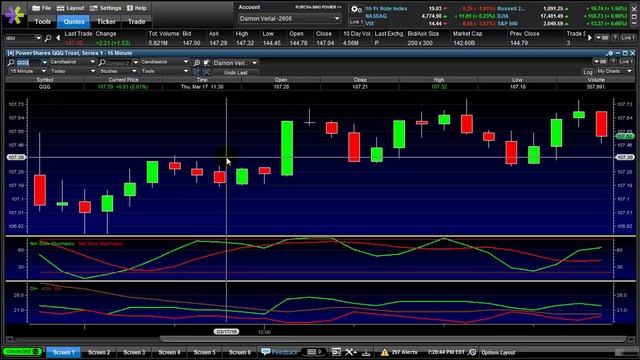Open the Damon Veri... chart dropdown

coord(235,63)
